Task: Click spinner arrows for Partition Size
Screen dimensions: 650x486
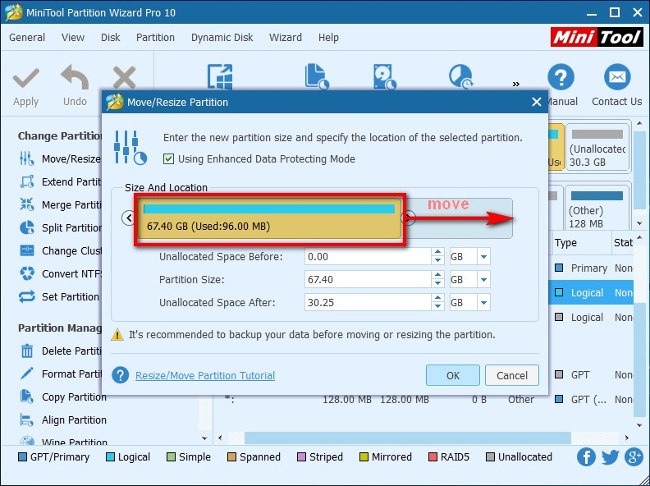Action: click(x=437, y=279)
